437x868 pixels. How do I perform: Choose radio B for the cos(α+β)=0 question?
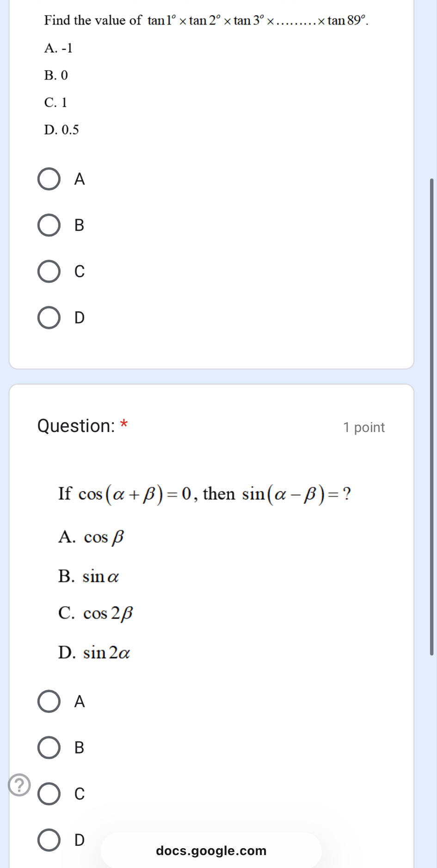pyautogui.click(x=49, y=748)
